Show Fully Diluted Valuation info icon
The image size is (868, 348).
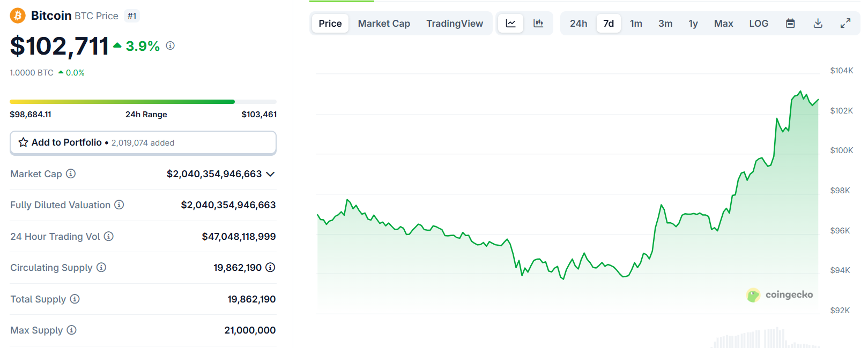(119, 205)
